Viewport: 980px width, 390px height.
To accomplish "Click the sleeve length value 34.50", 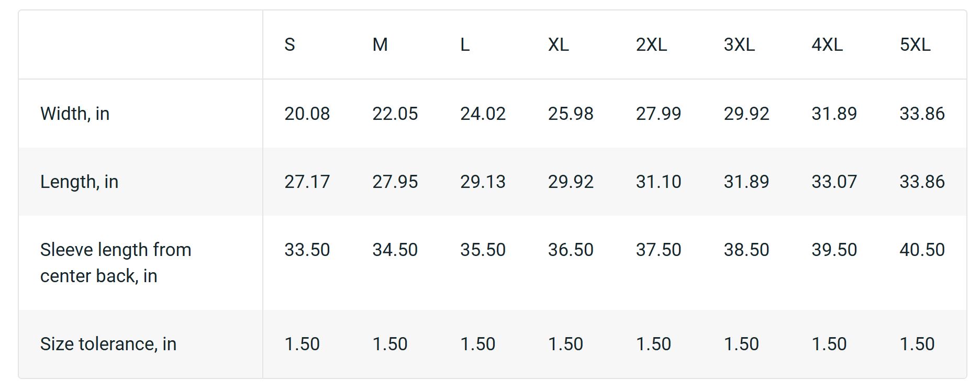I will (395, 250).
